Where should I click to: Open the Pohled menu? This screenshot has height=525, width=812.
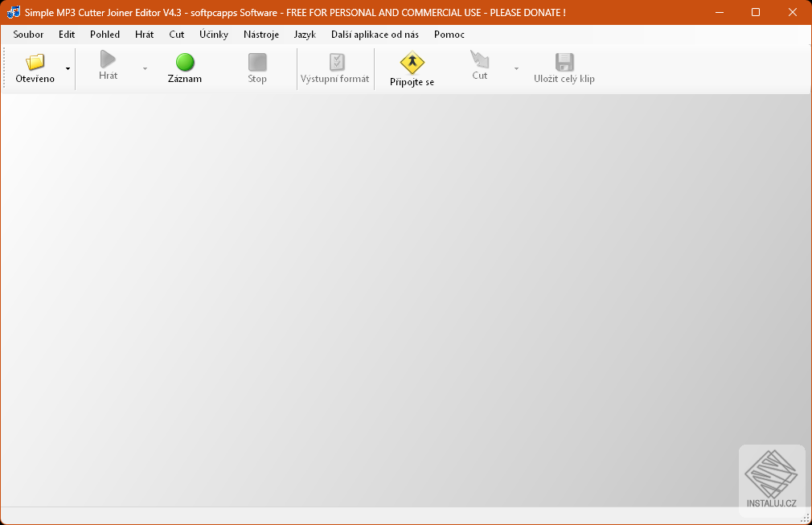point(105,35)
